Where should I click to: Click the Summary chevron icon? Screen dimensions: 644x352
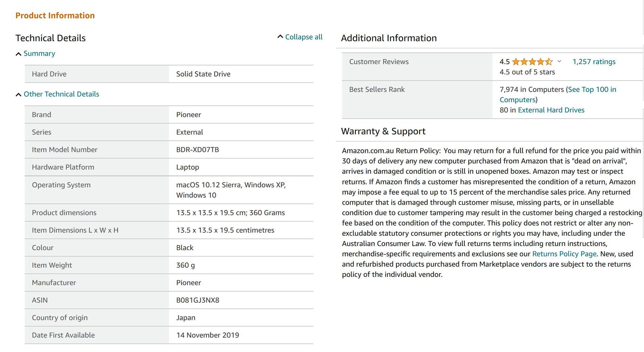click(x=18, y=54)
